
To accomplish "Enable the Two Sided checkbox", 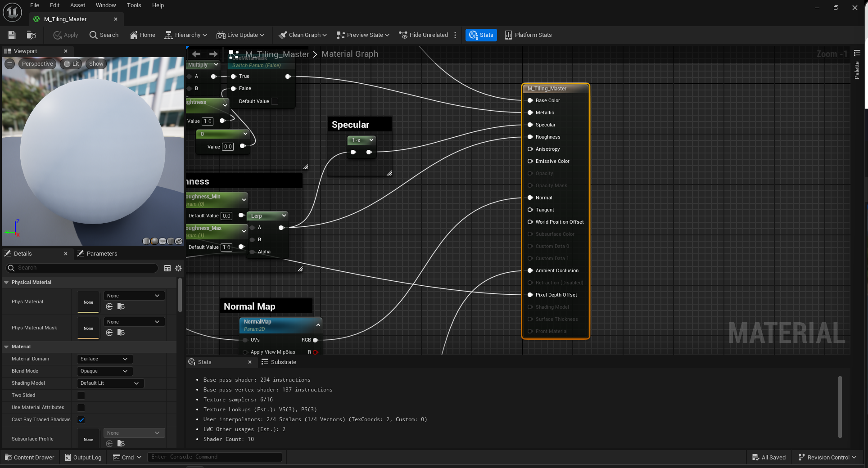I will [x=81, y=395].
